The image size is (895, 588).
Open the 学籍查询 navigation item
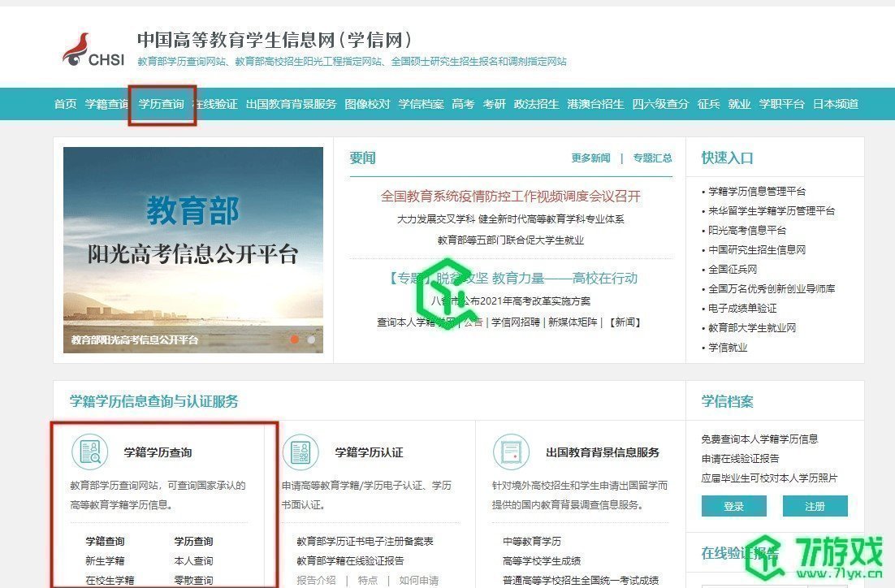tap(106, 104)
